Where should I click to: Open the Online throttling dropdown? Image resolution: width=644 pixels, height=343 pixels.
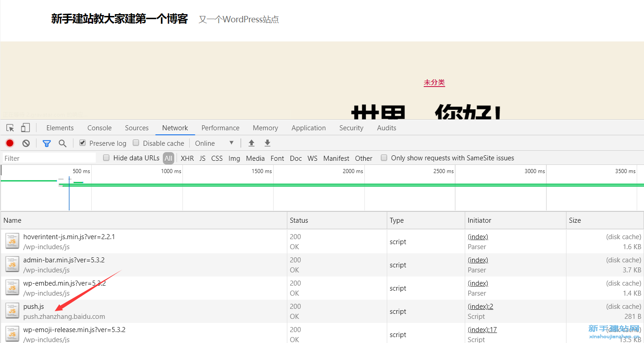click(x=214, y=143)
